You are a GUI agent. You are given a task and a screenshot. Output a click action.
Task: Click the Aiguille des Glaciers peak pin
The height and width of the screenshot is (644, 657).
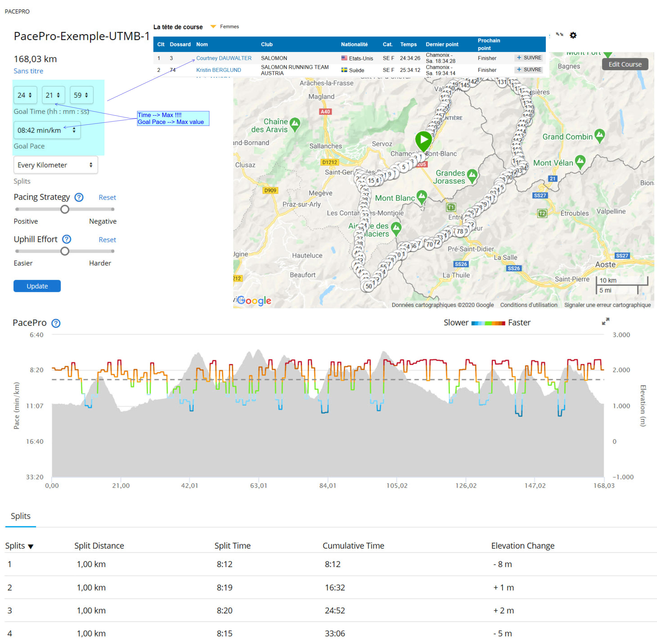pos(396,229)
